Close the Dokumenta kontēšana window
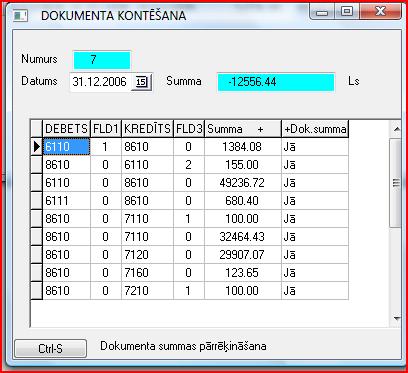 [x=380, y=12]
